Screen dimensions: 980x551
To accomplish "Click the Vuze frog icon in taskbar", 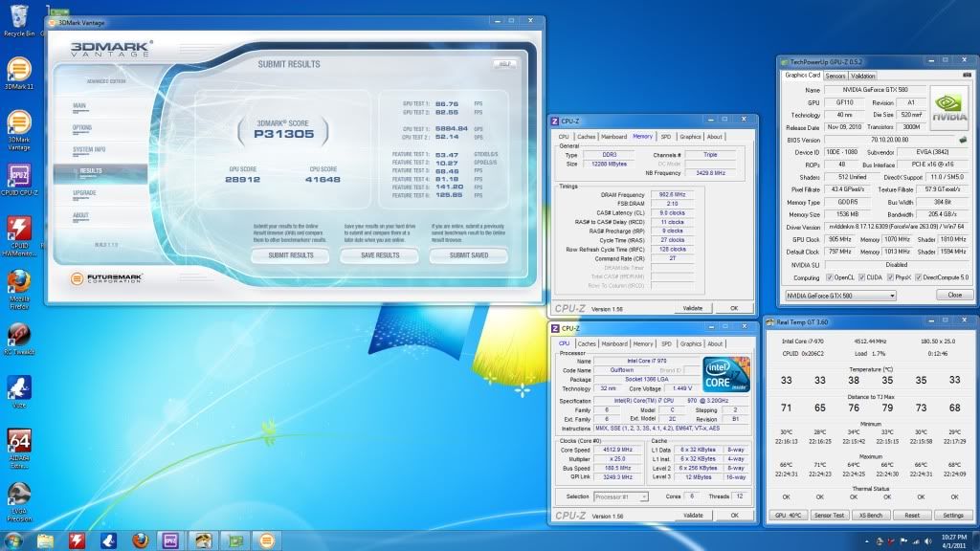I will point(109,540).
